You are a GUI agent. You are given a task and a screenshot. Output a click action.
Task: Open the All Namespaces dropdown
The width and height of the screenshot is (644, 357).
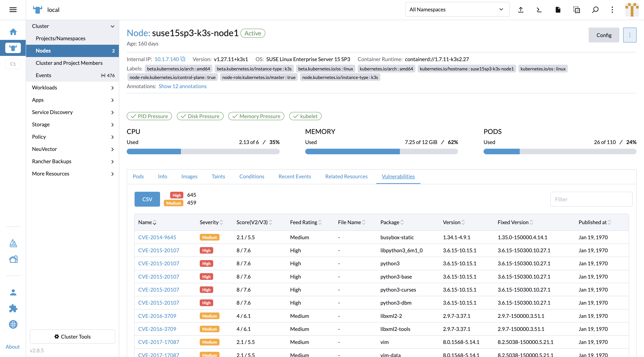[457, 10]
